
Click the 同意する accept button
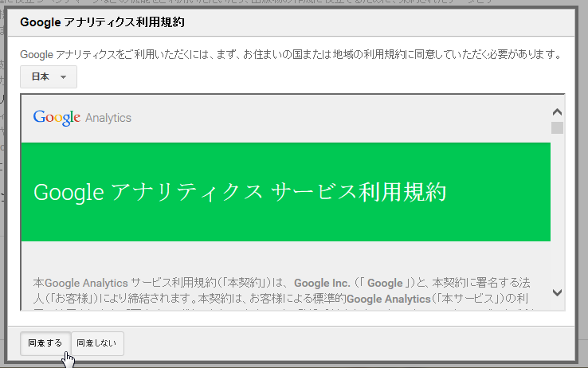click(x=45, y=343)
